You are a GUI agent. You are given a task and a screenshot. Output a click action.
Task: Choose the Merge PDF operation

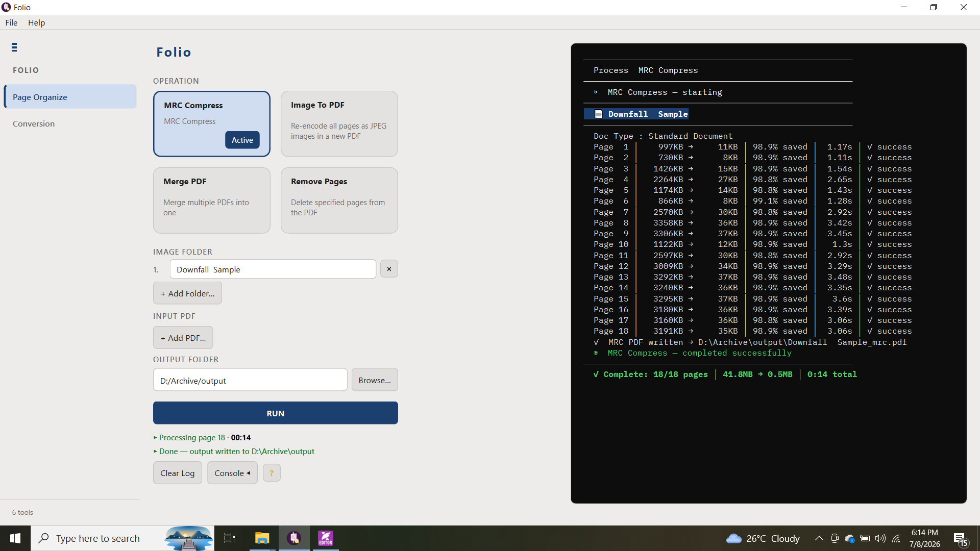tap(212, 201)
